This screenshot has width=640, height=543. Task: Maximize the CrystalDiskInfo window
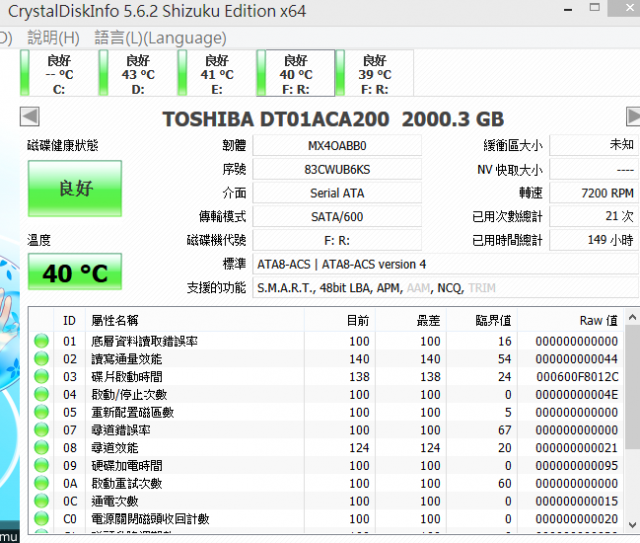tap(595, 8)
